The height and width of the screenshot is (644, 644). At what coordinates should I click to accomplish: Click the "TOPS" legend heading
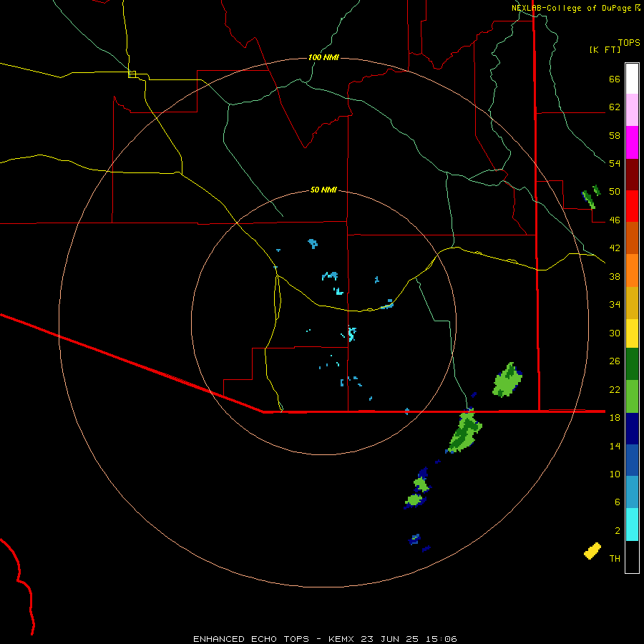629,42
